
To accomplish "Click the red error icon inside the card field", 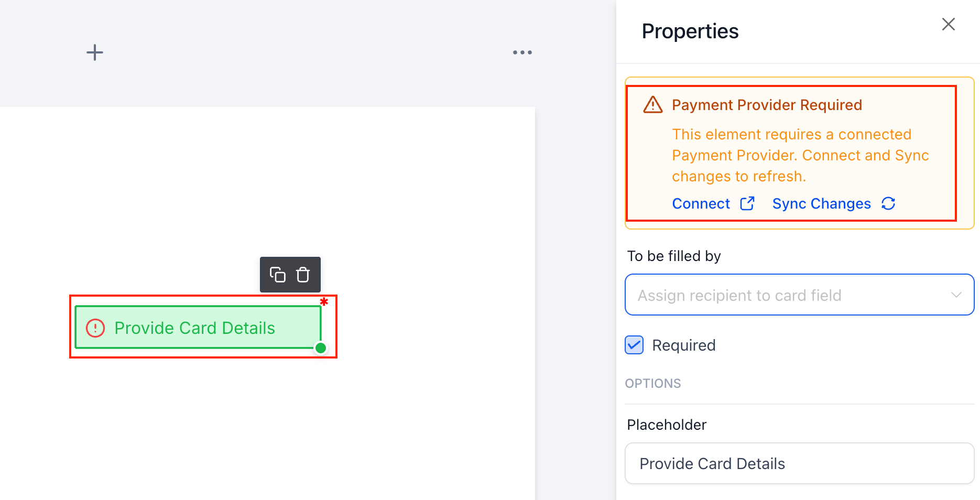I will coord(95,328).
